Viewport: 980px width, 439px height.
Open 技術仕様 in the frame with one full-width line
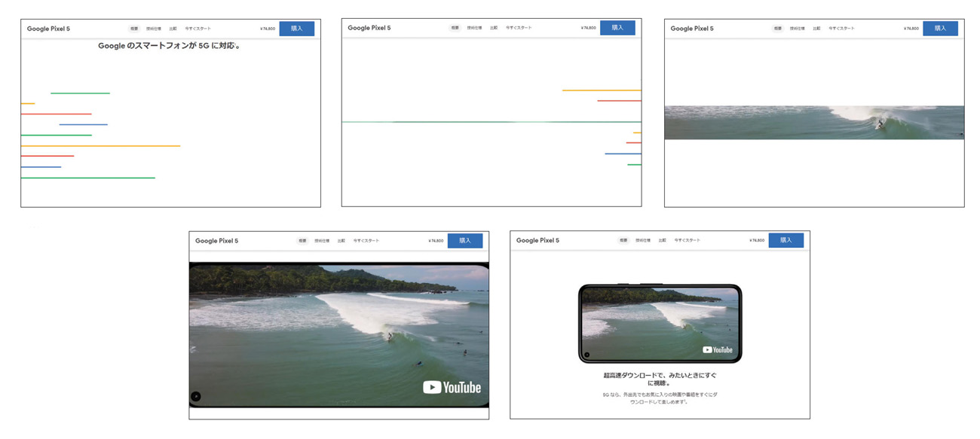click(x=474, y=28)
